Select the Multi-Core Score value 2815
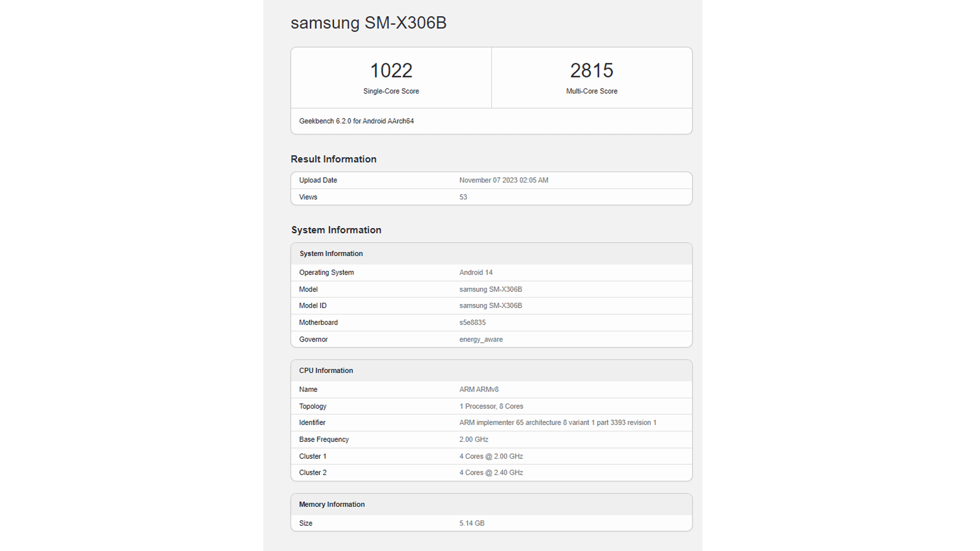980x551 pixels. point(591,70)
